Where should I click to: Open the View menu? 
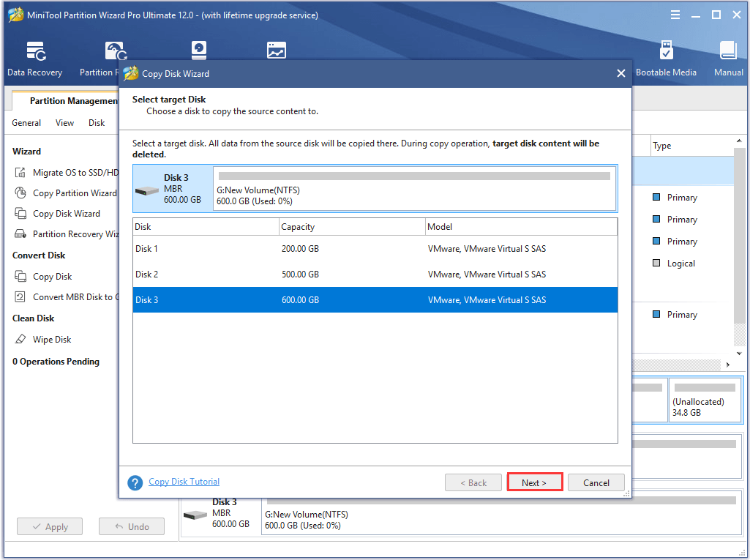(x=64, y=122)
